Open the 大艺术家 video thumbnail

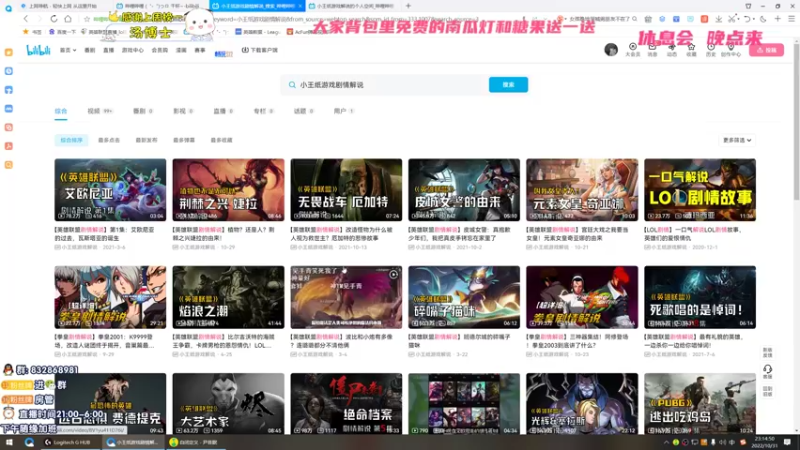(x=228, y=404)
